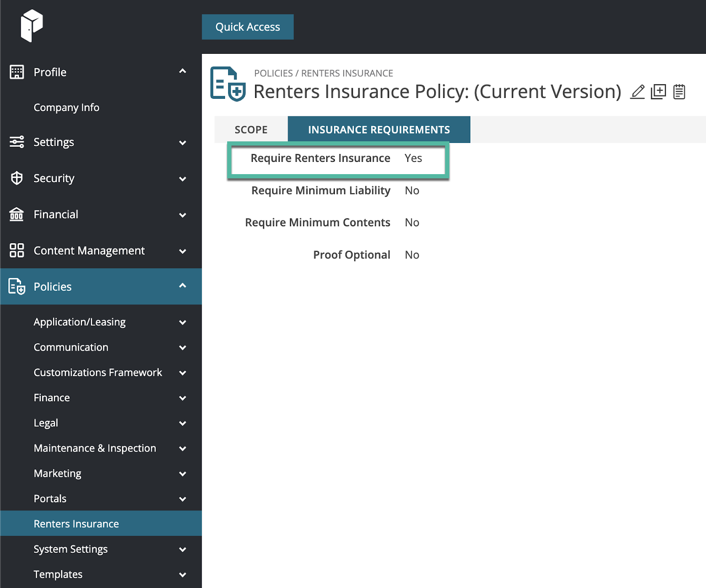Viewport: 706px width, 588px height.
Task: Expand the Settings section chevron
Action: click(x=183, y=143)
